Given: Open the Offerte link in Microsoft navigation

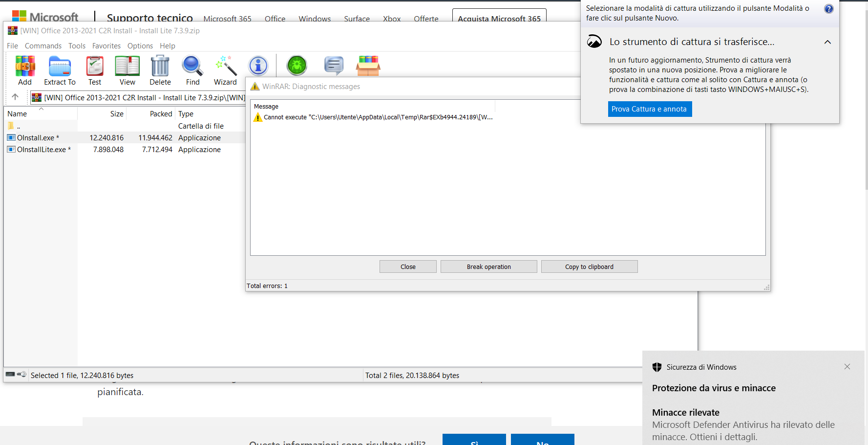Looking at the screenshot, I should pos(426,19).
